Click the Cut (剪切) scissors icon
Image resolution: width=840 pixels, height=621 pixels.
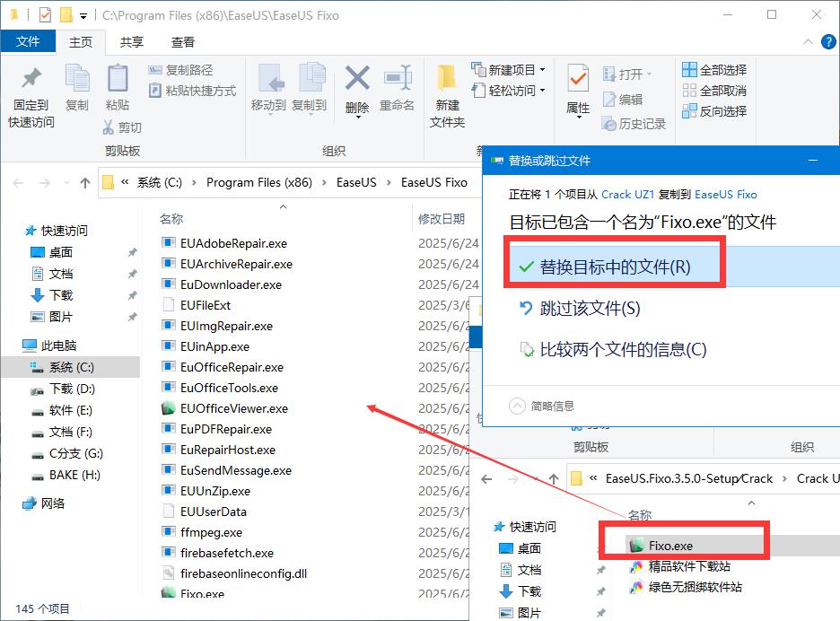[x=109, y=127]
